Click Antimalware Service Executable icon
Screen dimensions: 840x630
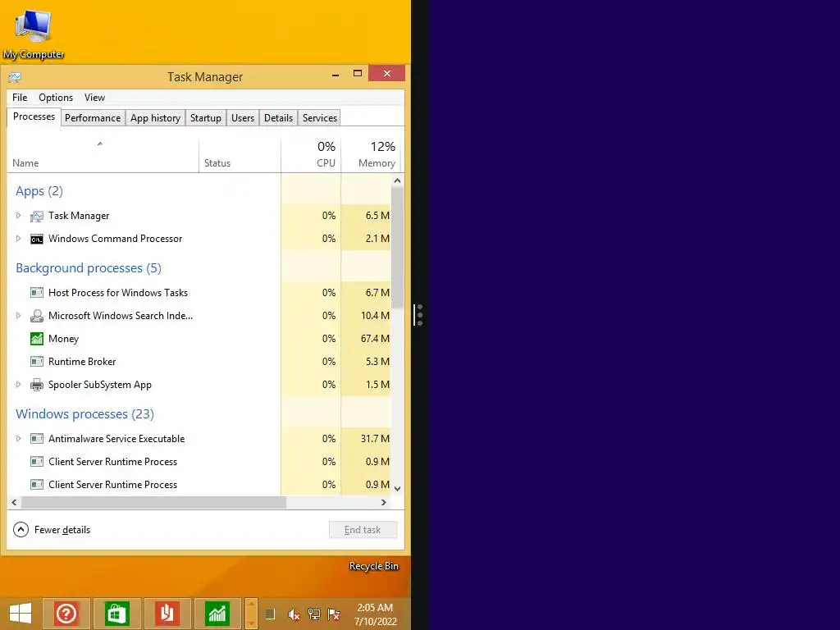37,439
